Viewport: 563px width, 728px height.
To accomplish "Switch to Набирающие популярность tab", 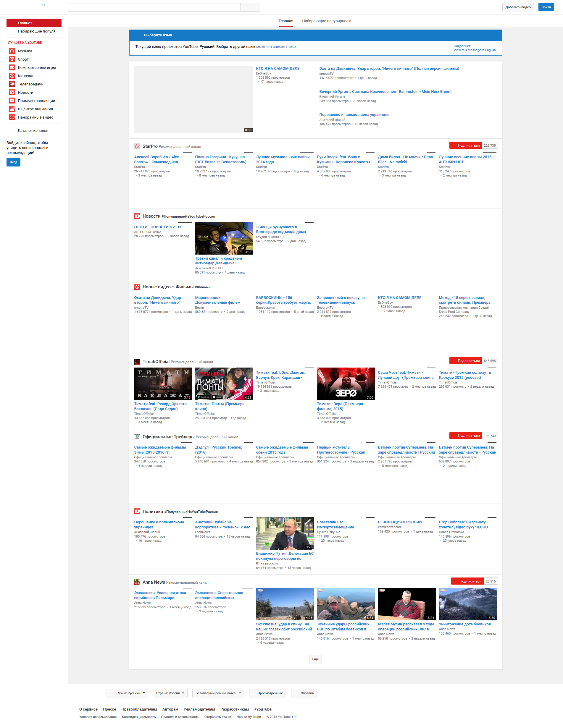I will click(x=327, y=21).
